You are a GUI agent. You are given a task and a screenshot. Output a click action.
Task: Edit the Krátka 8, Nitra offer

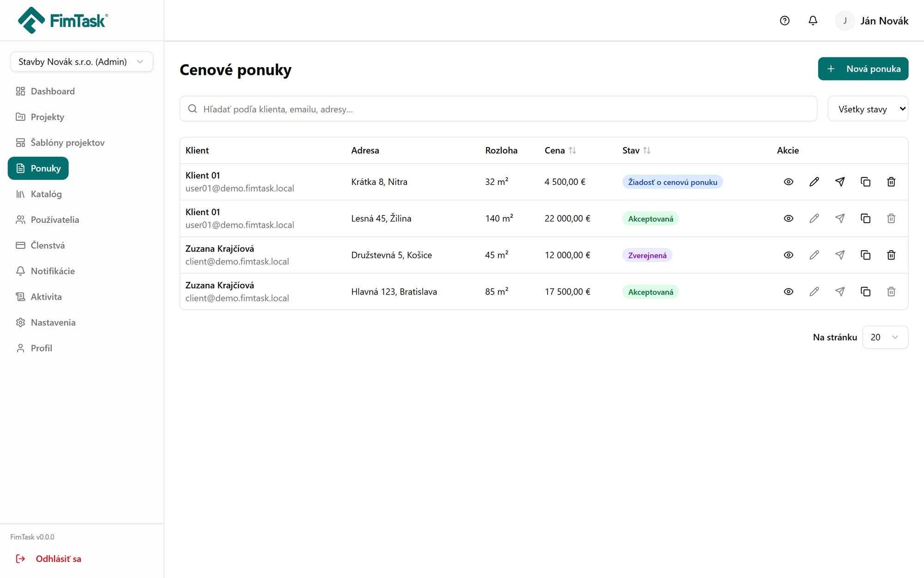[x=814, y=182]
